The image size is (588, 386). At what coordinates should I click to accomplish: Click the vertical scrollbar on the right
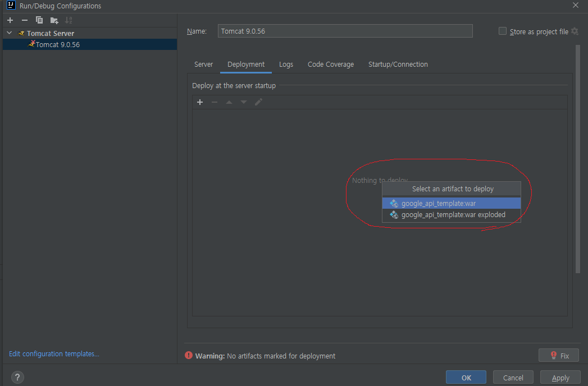coord(578,159)
